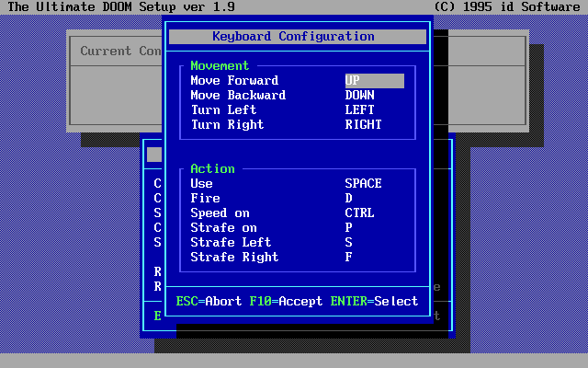Select the Speed on CTRL binding

tap(359, 213)
